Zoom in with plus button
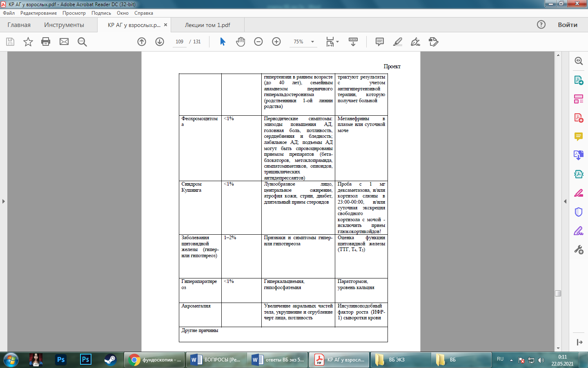The height and width of the screenshot is (368, 588). 276,42
